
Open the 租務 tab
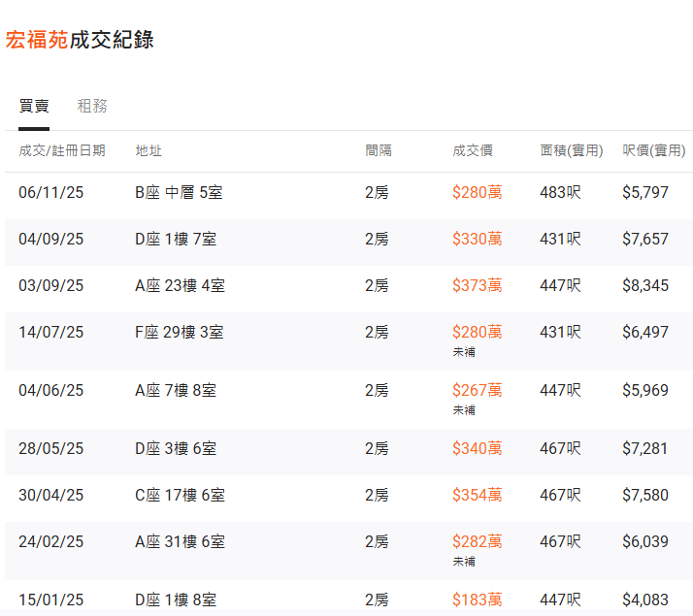tap(92, 106)
